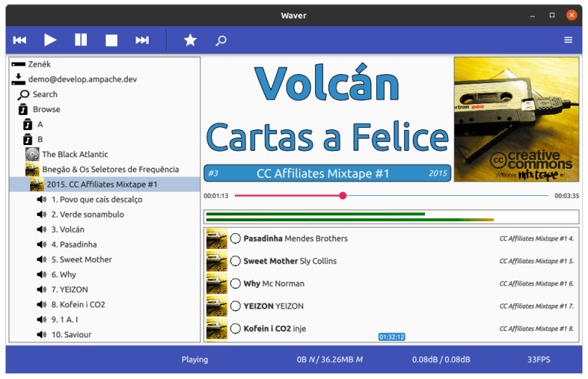Click Pasadinha playlist thumbnail
Viewport: 588px width, 379px height.
[x=217, y=238]
